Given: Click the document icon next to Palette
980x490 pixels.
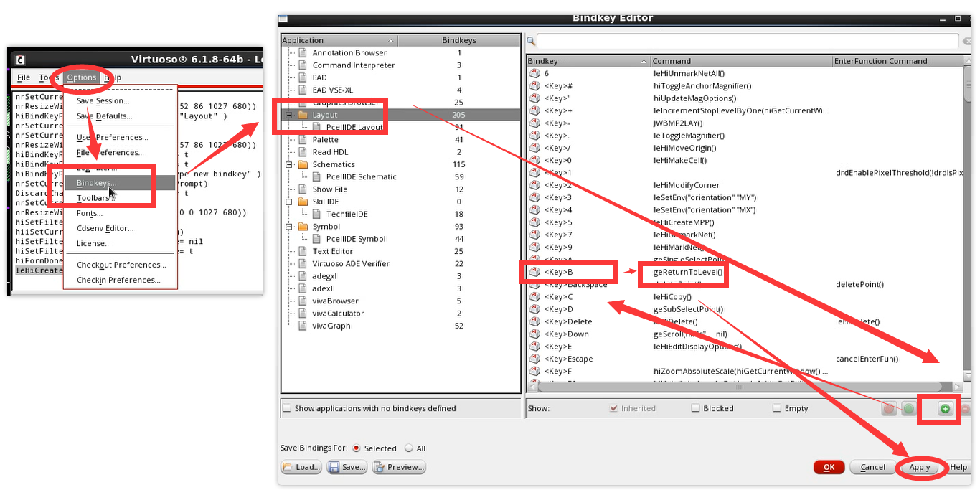Looking at the screenshot, I should click(302, 140).
